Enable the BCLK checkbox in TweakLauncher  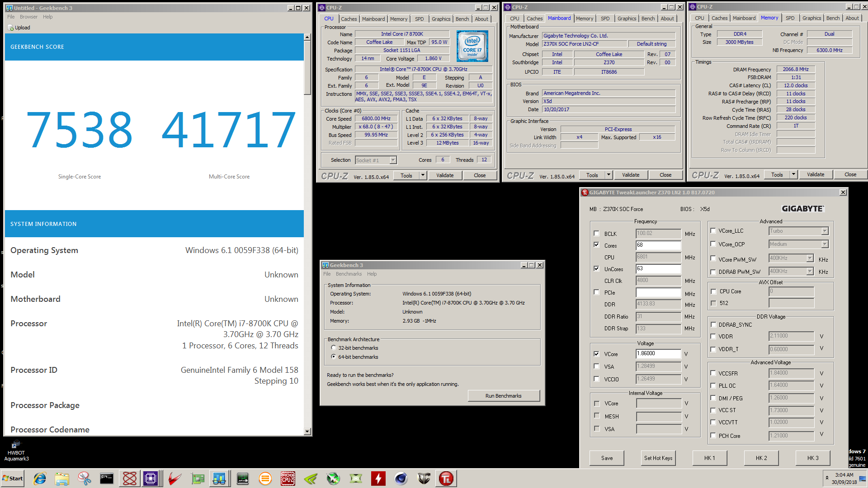pos(596,234)
